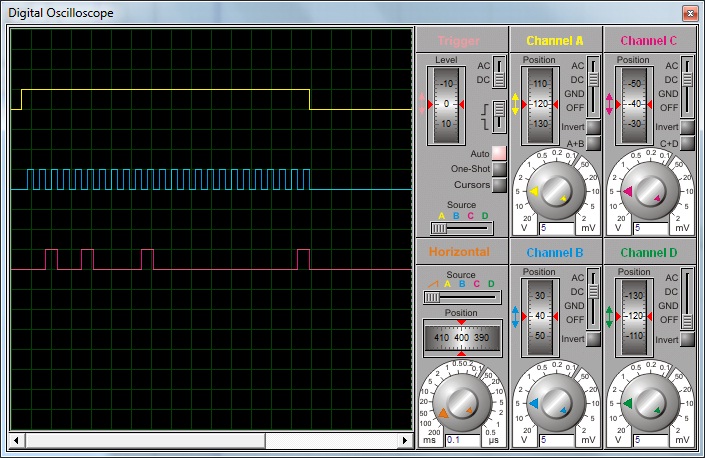The image size is (705, 458).
Task: Toggle Invert on Channel A
Action: pyautogui.click(x=593, y=127)
